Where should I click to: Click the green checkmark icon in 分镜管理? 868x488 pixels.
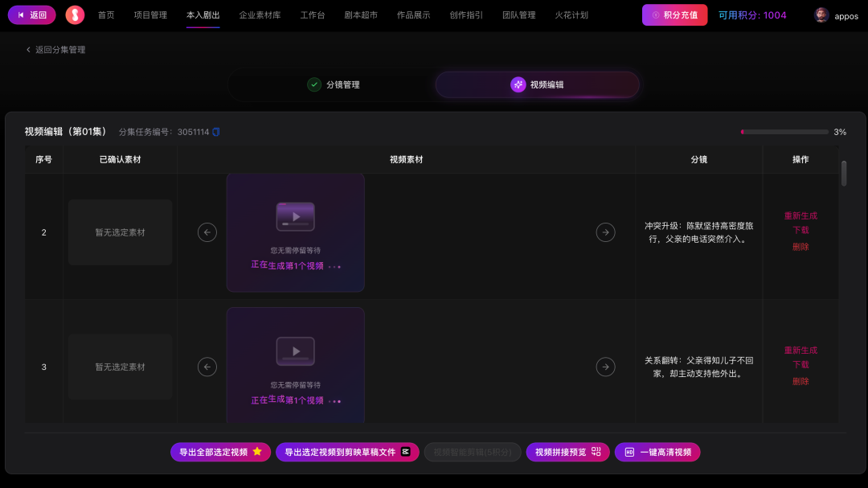point(314,84)
